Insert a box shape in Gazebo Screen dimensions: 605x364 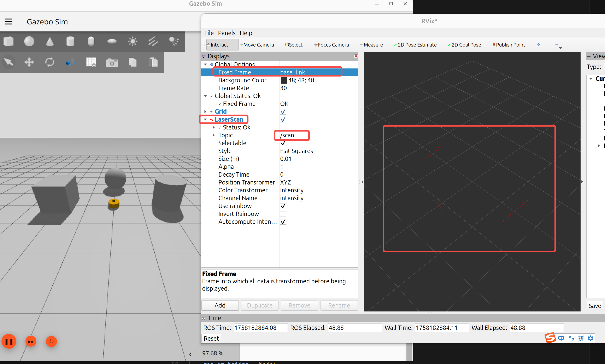point(9,41)
